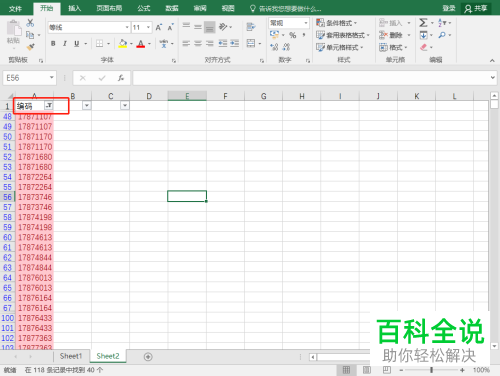Screen dimensions: 500x376
Task: Switch to the View tab
Action: click(228, 8)
